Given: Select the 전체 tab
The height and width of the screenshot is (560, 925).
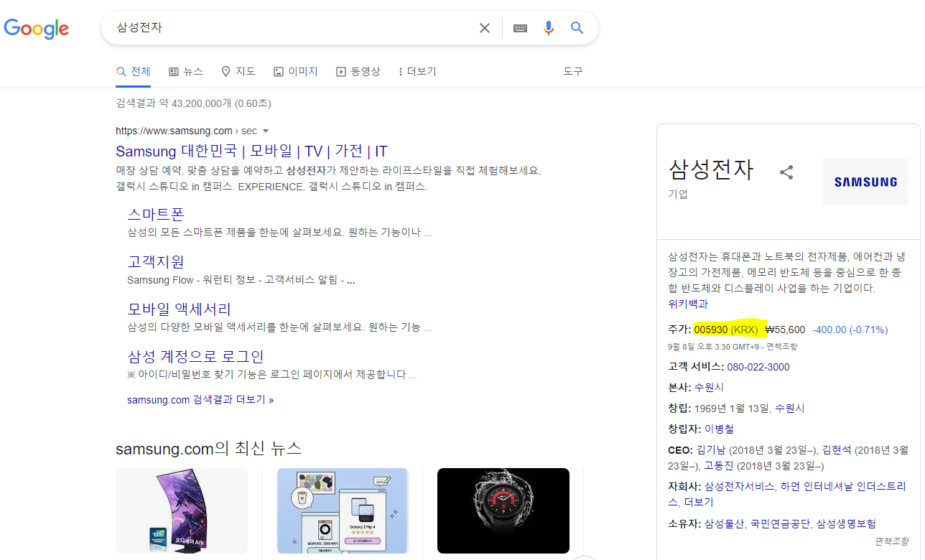Looking at the screenshot, I should (134, 72).
